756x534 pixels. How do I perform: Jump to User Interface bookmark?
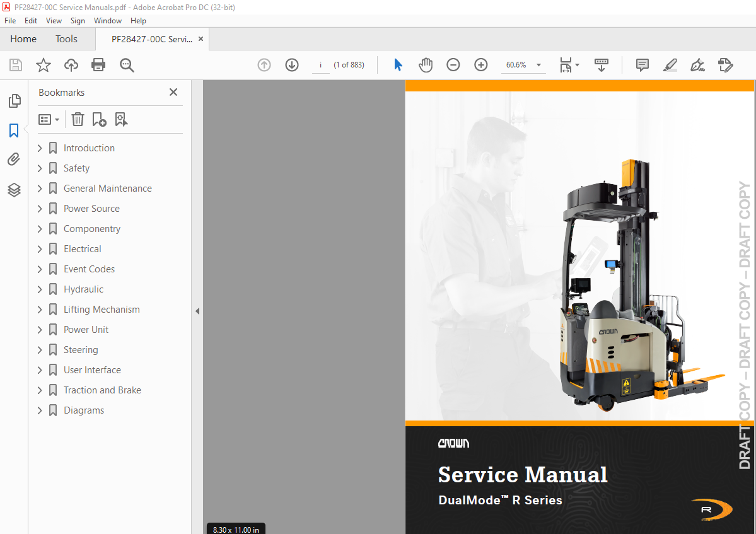click(92, 371)
